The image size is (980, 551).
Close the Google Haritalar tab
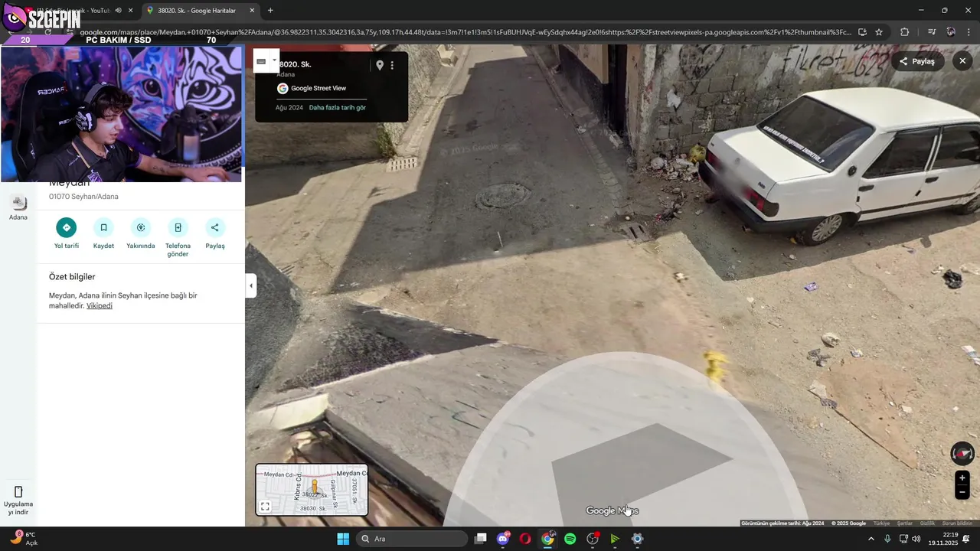click(x=251, y=11)
